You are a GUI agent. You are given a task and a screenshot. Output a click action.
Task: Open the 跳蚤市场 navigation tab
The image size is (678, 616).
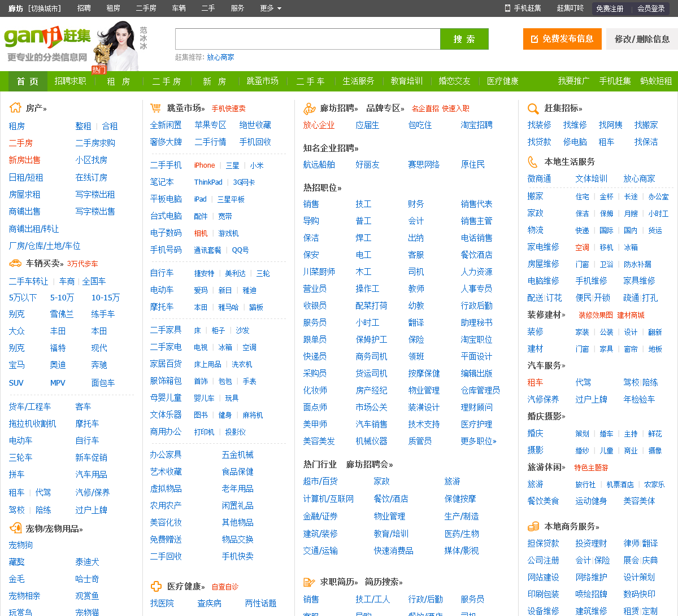(x=263, y=81)
